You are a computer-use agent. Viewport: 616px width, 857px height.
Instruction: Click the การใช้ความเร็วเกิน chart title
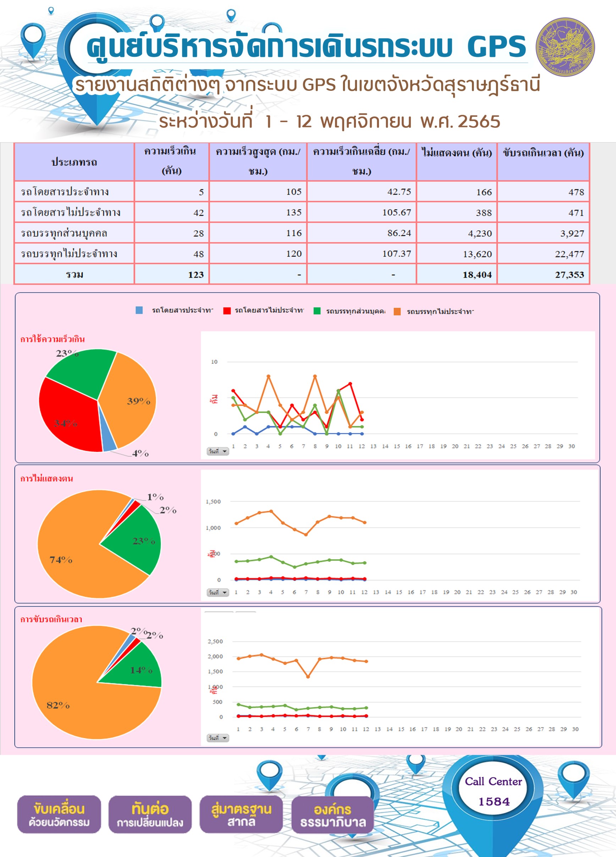[x=53, y=339]
